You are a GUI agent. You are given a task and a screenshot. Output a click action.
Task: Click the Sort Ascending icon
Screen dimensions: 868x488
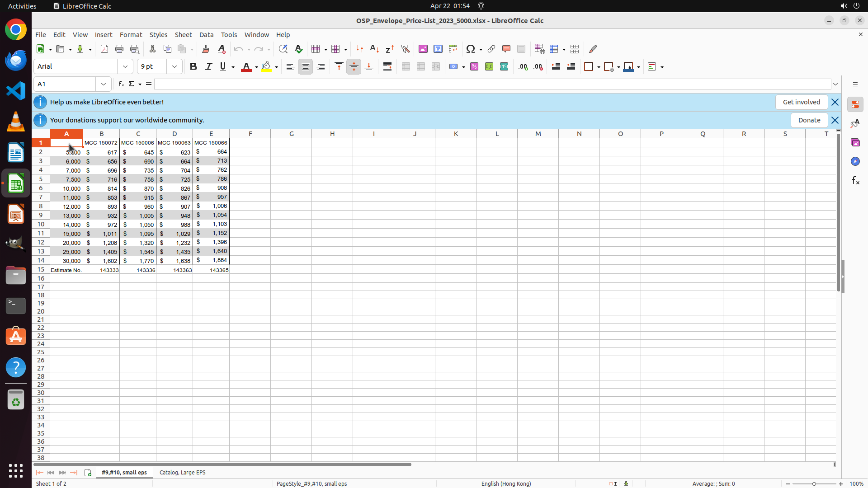click(374, 49)
